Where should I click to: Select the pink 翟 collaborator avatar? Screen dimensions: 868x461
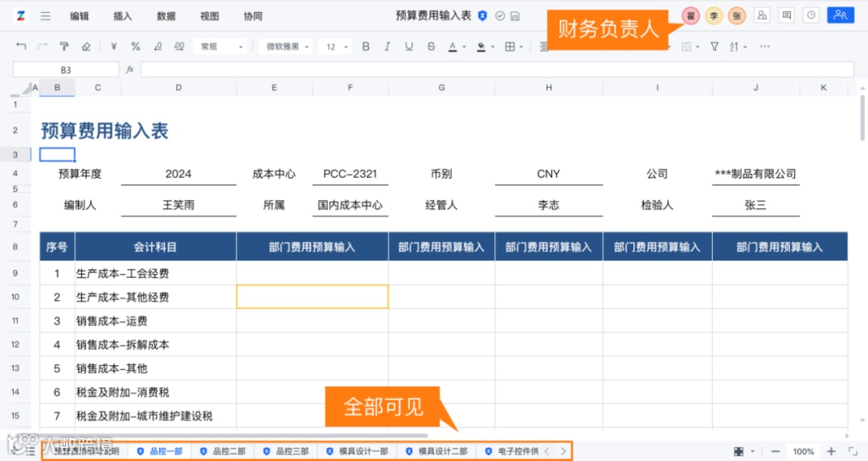691,16
